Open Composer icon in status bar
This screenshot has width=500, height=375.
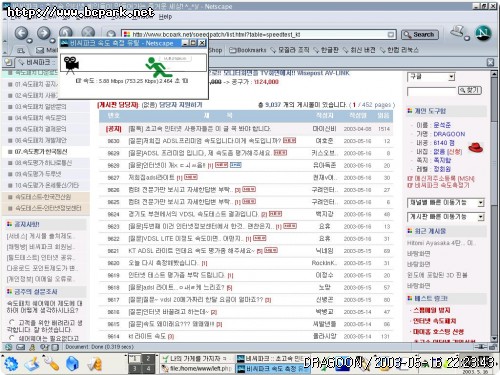(44, 347)
